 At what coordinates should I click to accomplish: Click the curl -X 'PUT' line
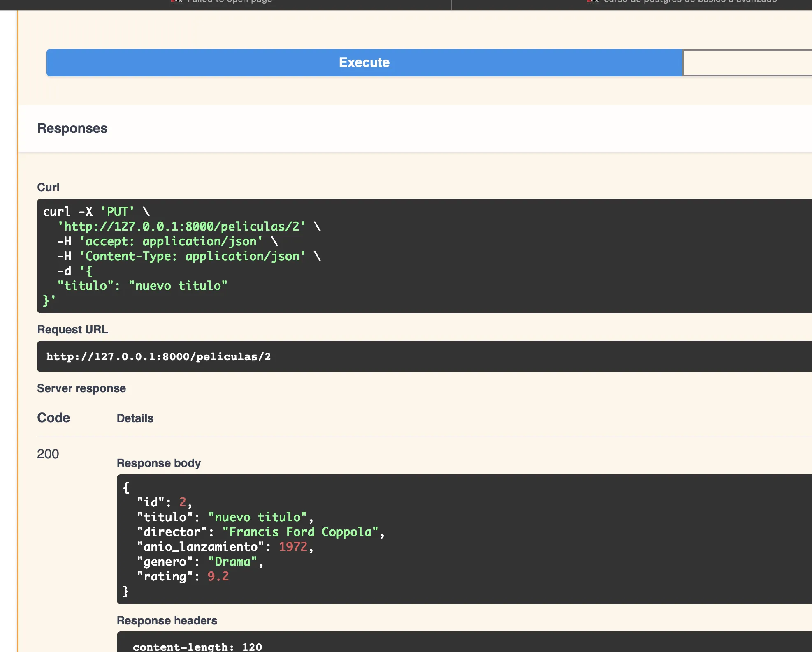97,212
